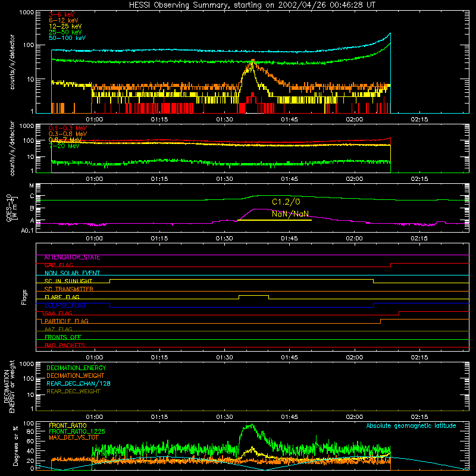Click 02:00 time label under MeV panel

[354, 179]
